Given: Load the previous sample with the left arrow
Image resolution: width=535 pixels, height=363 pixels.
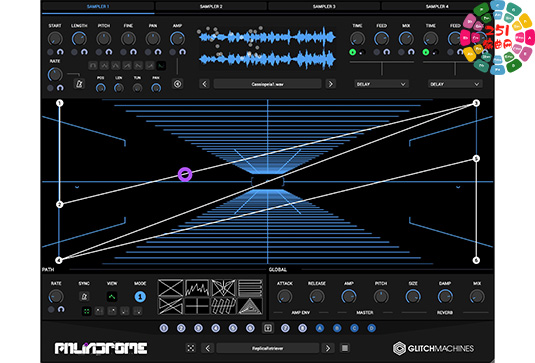Looking at the screenshot, I should click(204, 84).
